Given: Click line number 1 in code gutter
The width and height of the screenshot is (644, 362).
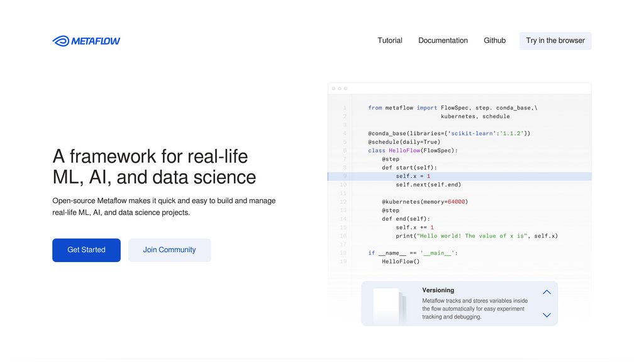Looking at the screenshot, I should tap(345, 108).
